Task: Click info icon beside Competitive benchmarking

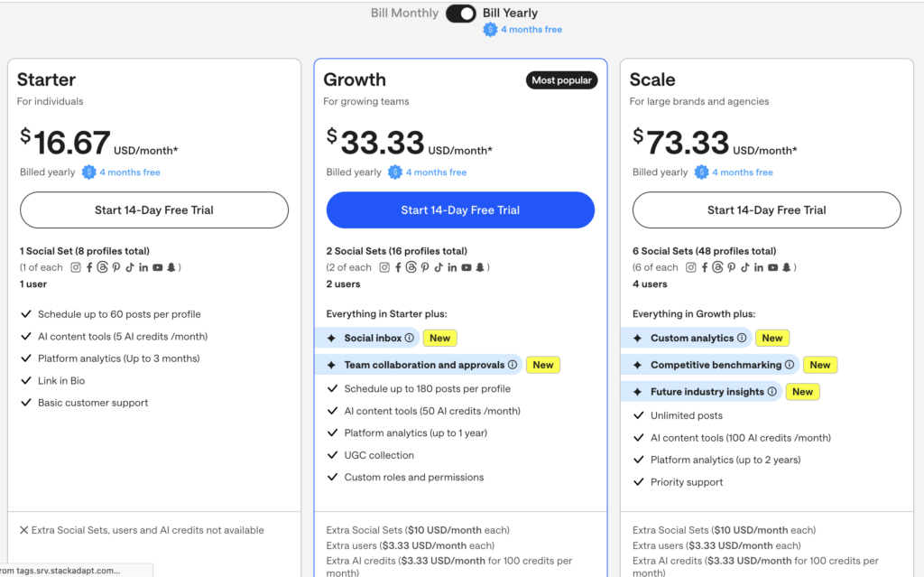Action: coord(790,366)
